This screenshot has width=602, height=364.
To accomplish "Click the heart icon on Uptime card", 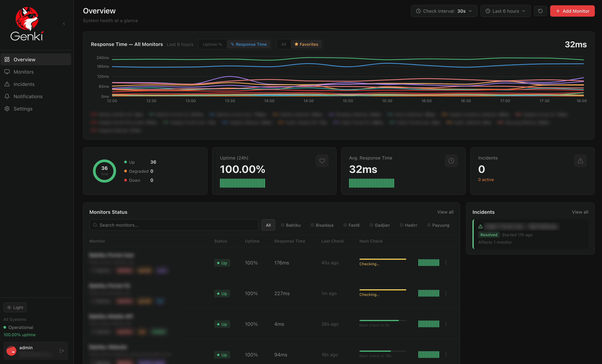I will point(322,161).
